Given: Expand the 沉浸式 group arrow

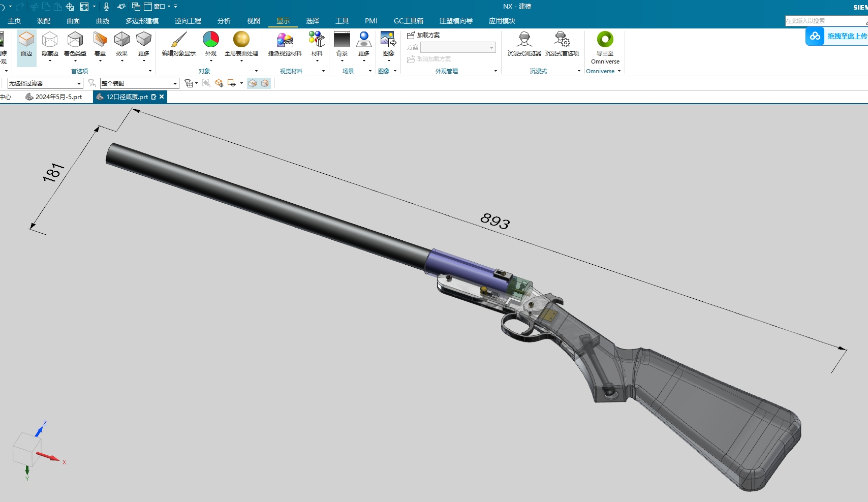Looking at the screenshot, I should (579, 71).
